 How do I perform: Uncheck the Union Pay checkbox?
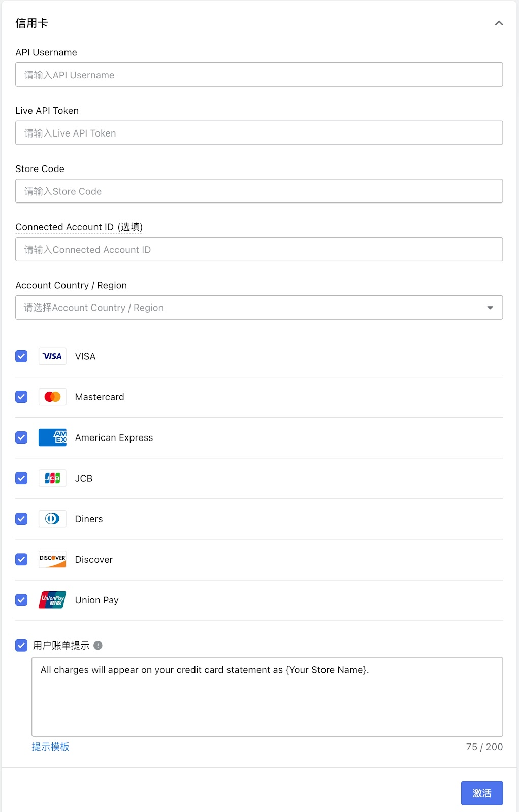[21, 600]
